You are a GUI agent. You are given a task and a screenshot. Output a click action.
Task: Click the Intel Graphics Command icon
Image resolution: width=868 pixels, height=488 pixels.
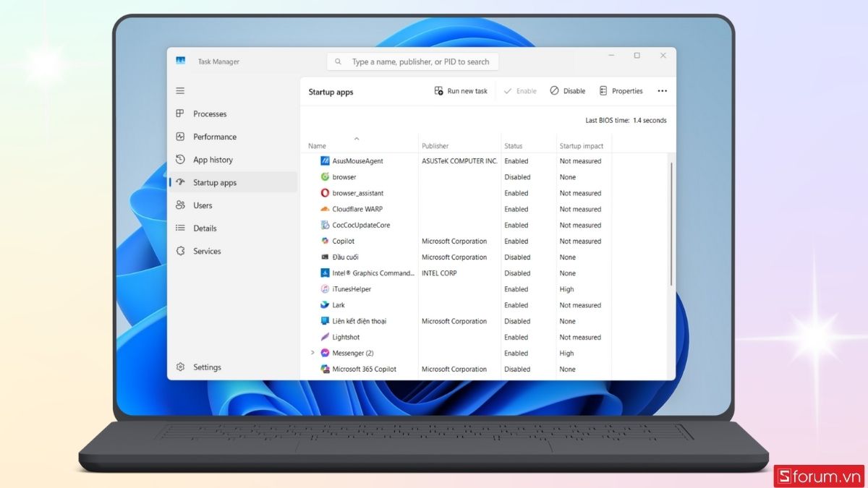[325, 273]
